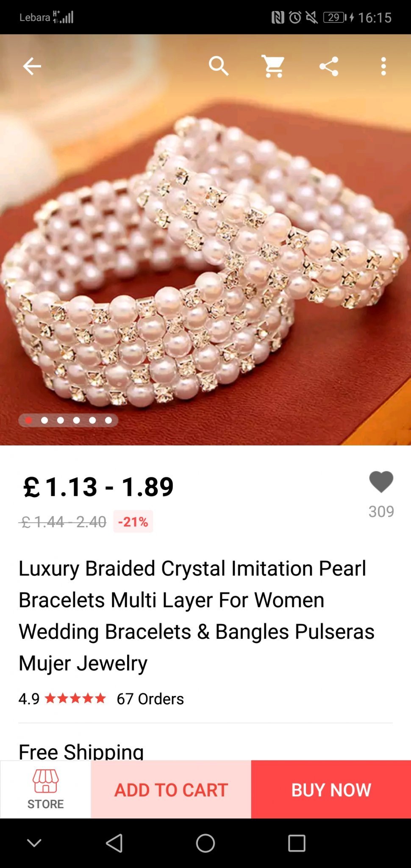411x868 pixels.
Task: Jump to the last carousel dot
Action: [108, 420]
